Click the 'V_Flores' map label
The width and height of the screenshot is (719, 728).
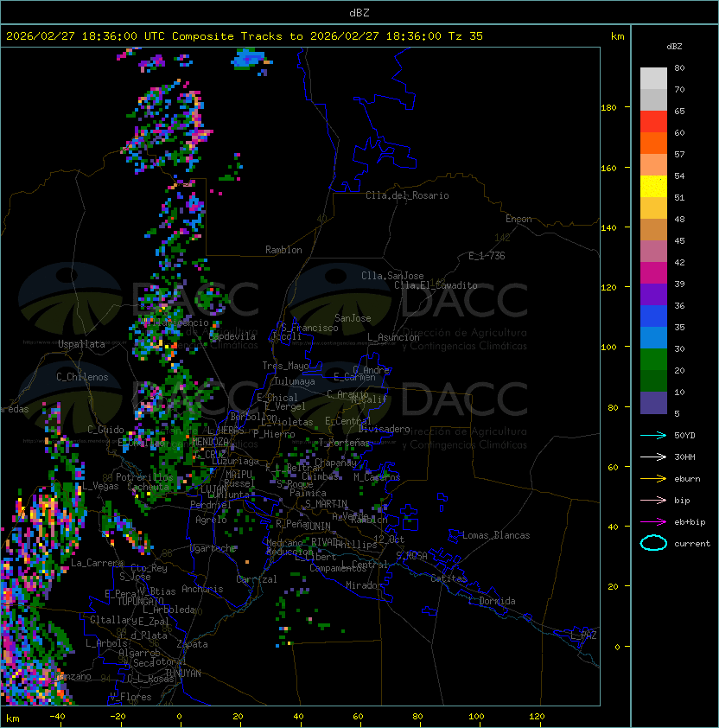pos(130,697)
